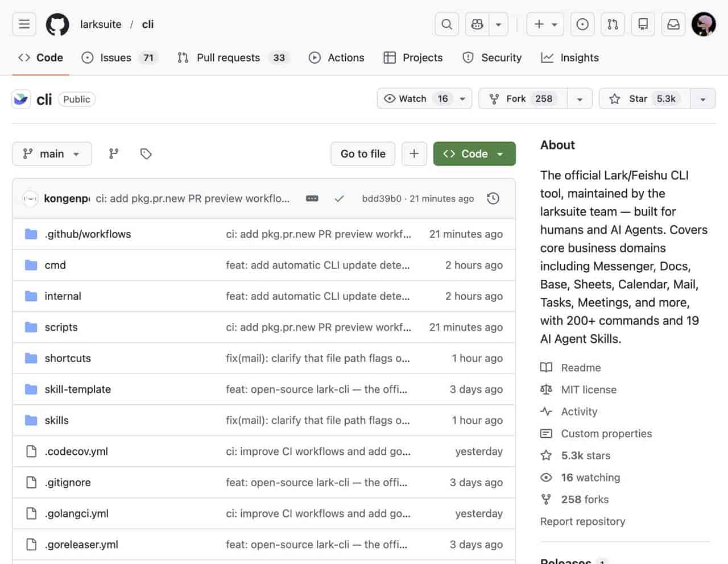Open commit history clock icon

pos(493,198)
